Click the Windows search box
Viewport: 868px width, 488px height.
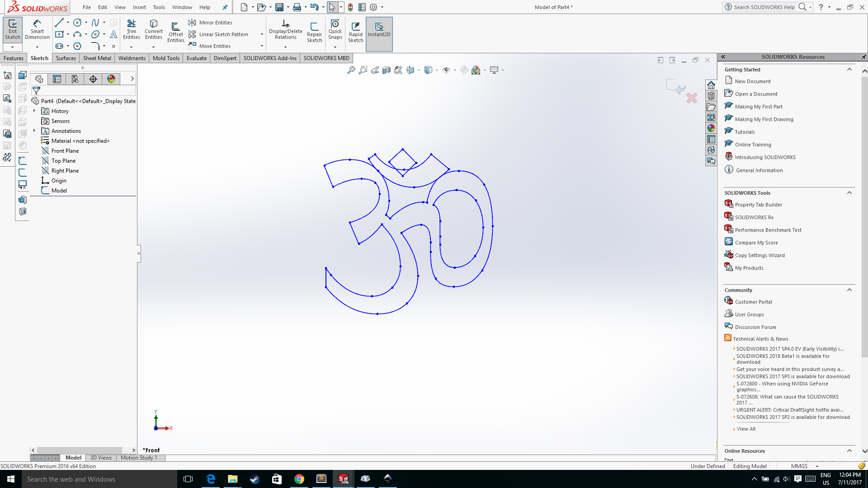99,479
